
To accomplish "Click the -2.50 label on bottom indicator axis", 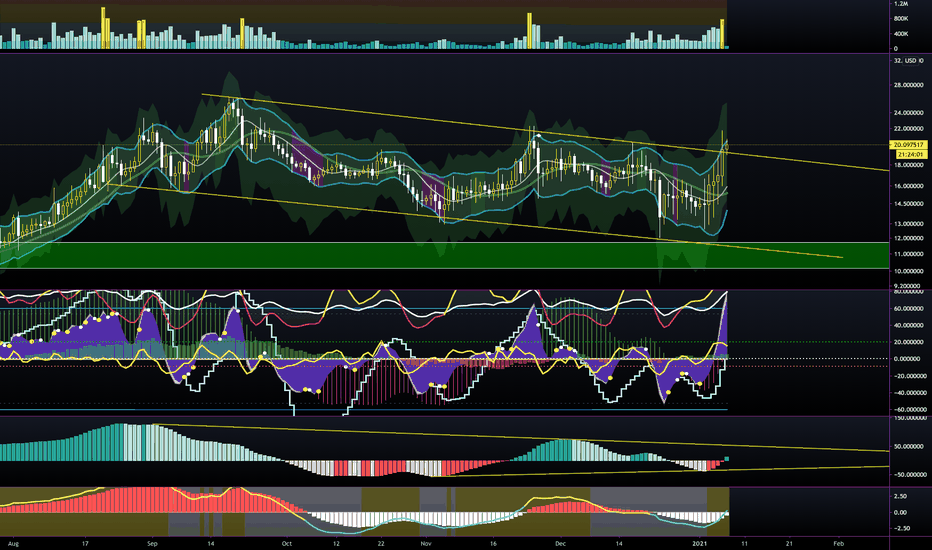I will (900, 528).
